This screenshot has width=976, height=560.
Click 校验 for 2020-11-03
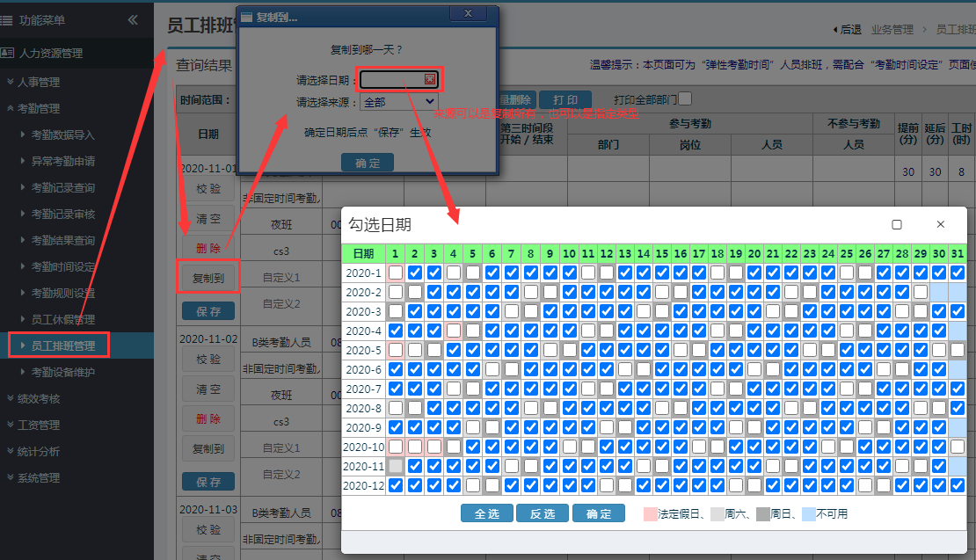[x=208, y=529]
